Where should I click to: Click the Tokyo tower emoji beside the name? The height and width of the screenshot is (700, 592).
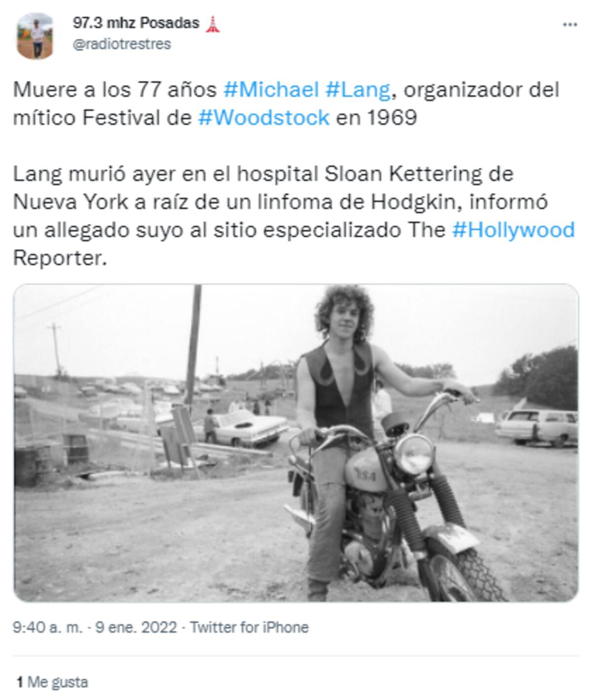[213, 23]
